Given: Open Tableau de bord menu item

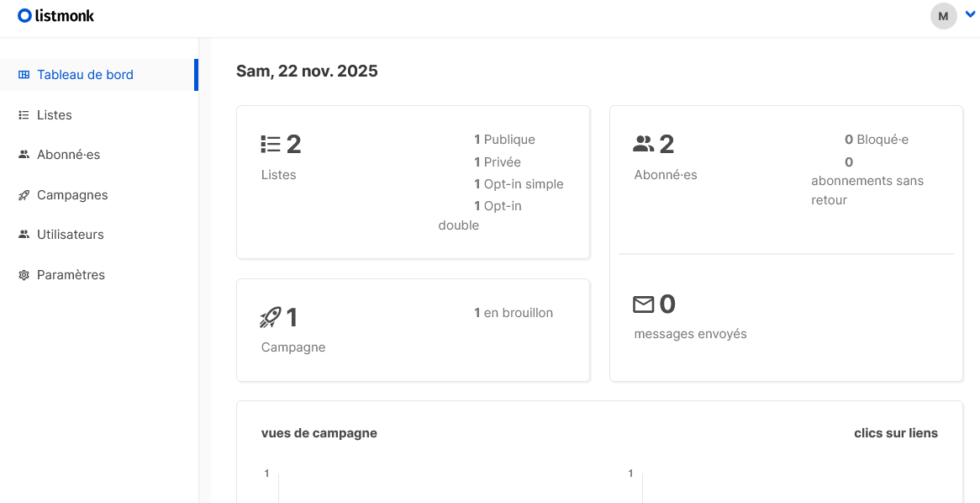Looking at the screenshot, I should tap(85, 75).
